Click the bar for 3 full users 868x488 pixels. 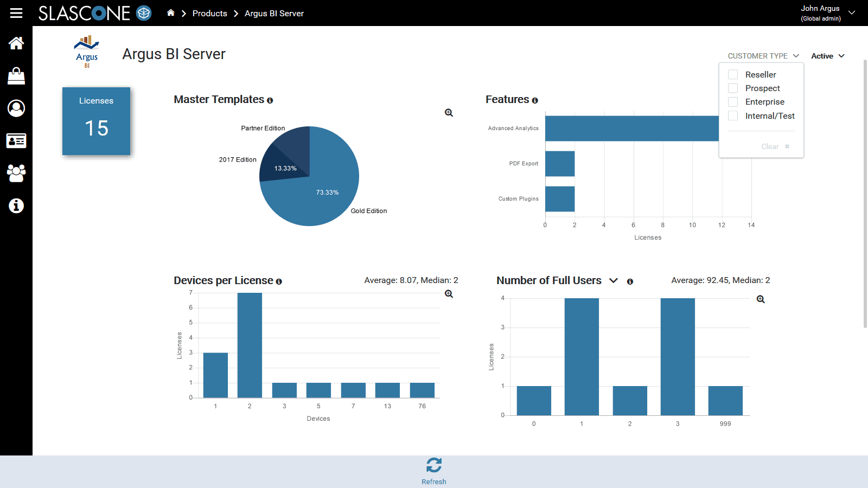(x=678, y=357)
